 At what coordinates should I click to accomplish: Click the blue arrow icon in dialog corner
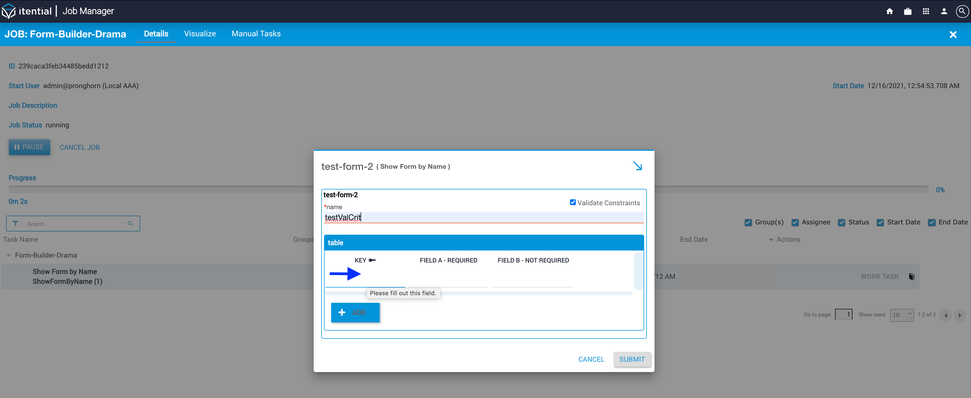638,166
